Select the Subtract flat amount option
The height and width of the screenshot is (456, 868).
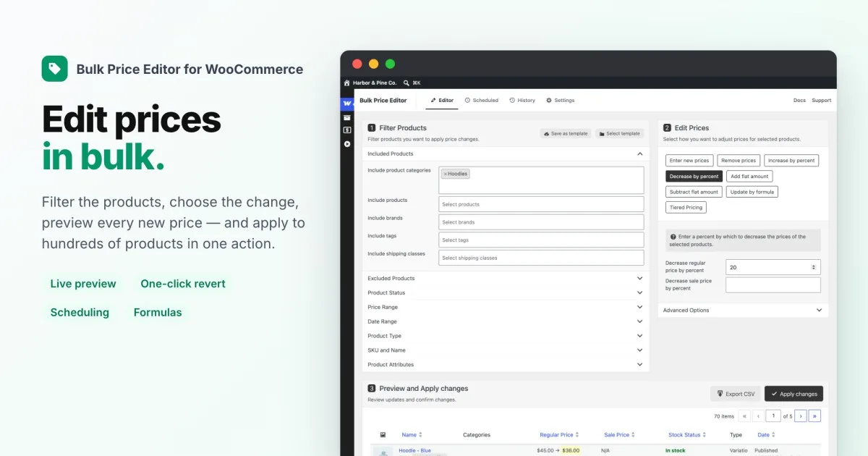click(x=694, y=192)
